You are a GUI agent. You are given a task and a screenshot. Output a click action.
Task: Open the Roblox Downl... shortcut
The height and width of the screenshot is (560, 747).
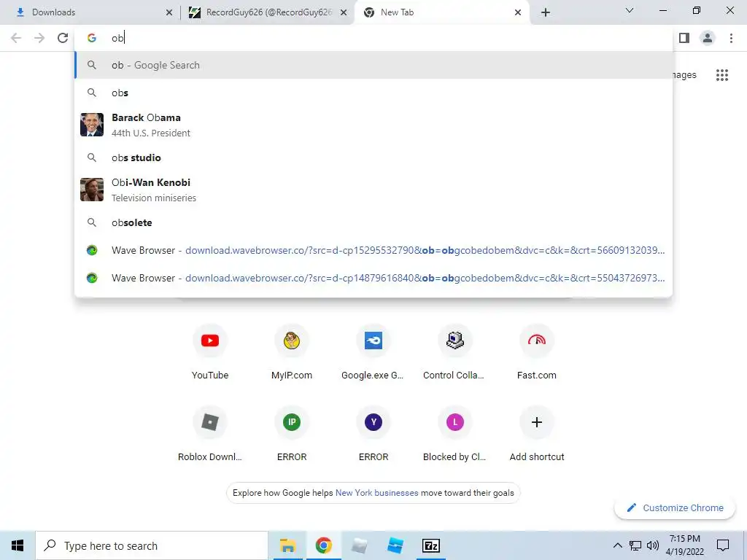pyautogui.click(x=210, y=434)
